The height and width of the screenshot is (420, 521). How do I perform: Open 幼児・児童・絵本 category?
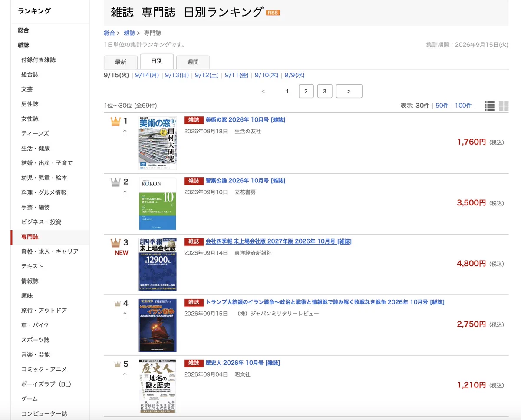point(44,178)
